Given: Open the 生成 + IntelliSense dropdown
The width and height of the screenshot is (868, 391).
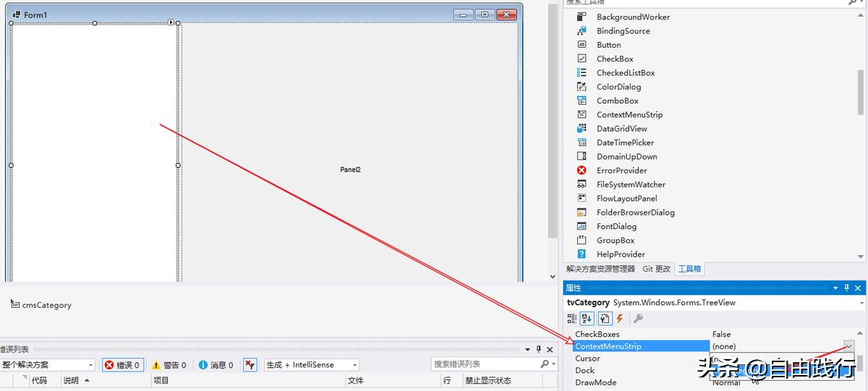Looking at the screenshot, I should [312, 365].
